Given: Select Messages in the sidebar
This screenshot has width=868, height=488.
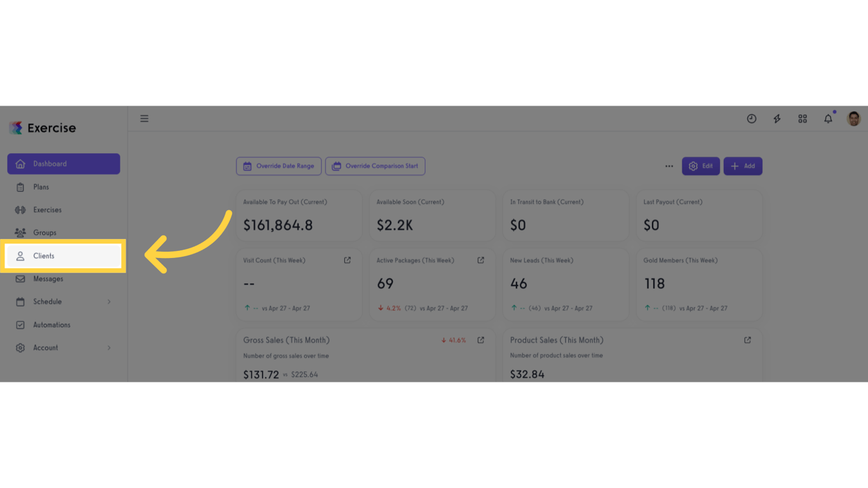Looking at the screenshot, I should click(x=64, y=279).
